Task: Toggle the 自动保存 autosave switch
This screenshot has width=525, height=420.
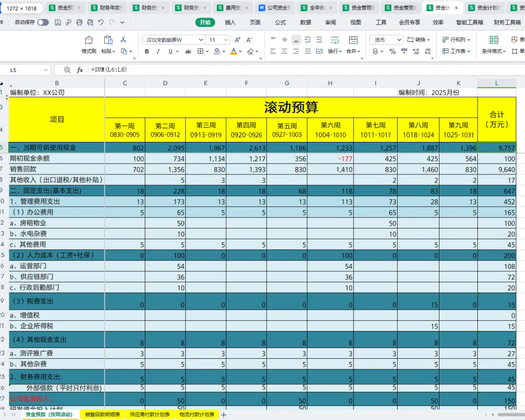Action: [x=43, y=22]
